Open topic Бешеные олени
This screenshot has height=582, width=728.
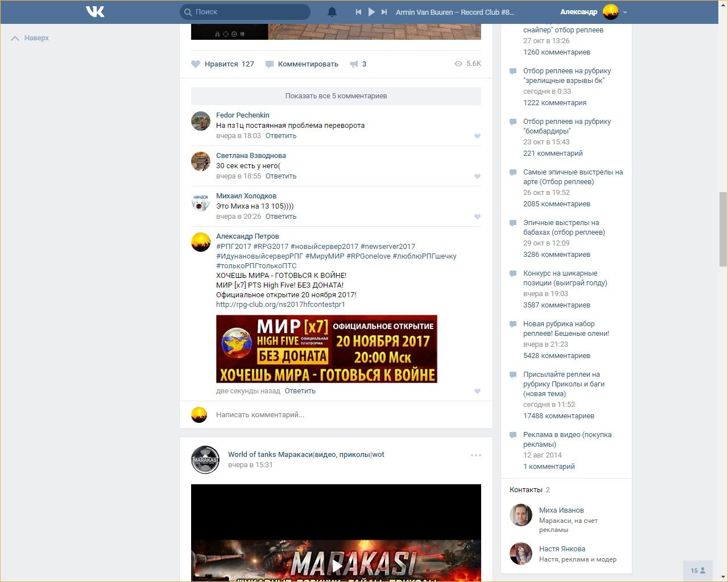[x=566, y=329]
